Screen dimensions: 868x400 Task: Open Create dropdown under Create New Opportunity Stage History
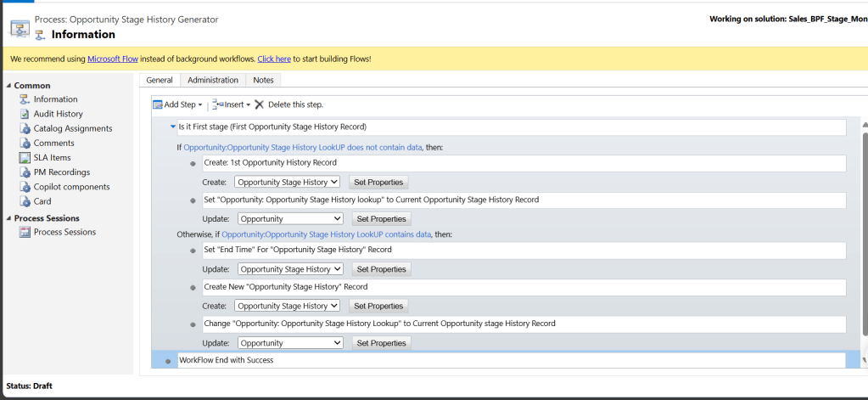288,306
